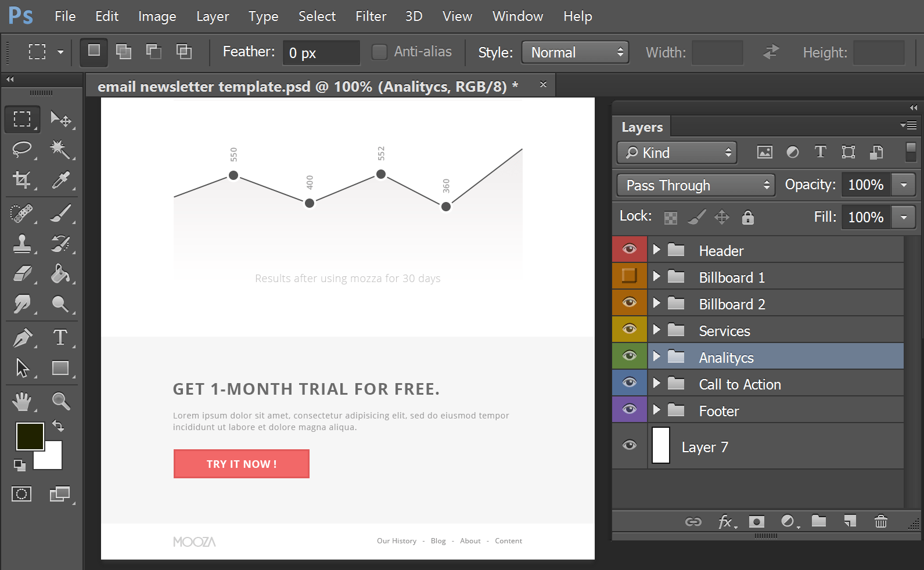Screen dimensions: 924x570
Task: Pick the Eyedropper tool
Action: [60, 180]
